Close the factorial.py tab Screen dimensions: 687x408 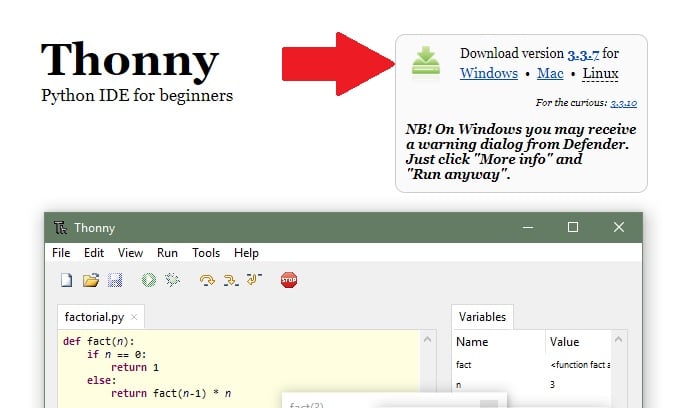click(134, 317)
